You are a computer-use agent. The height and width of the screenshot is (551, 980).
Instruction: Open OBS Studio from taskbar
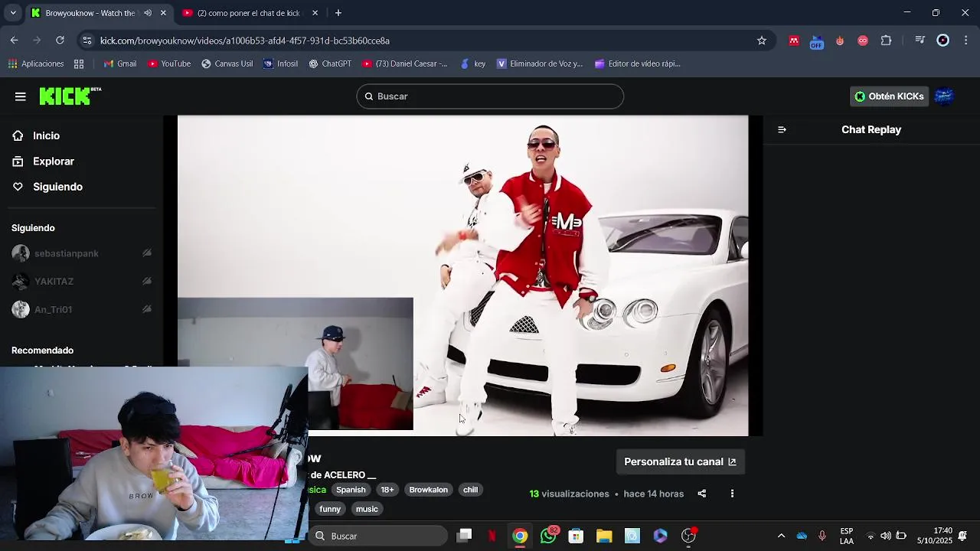point(688,536)
